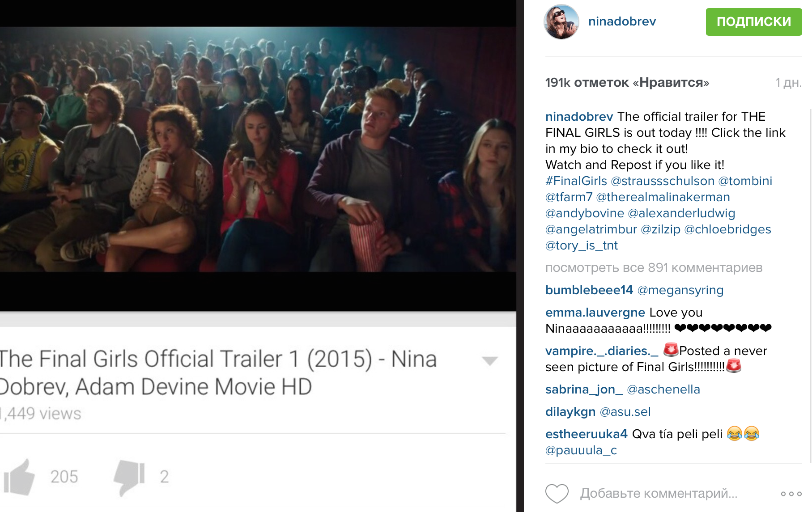
Task: Open commenter emma.lauvergne profile
Action: [595, 313]
